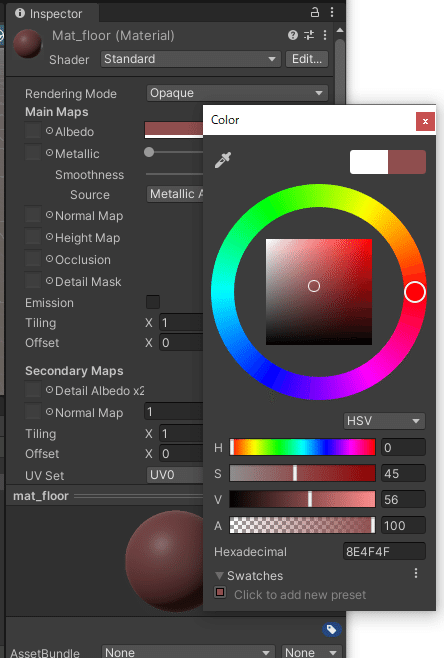Screen dimensions: 444x658
Task: Click the Normal Map texture slot under Main Maps
Action: tap(33, 214)
